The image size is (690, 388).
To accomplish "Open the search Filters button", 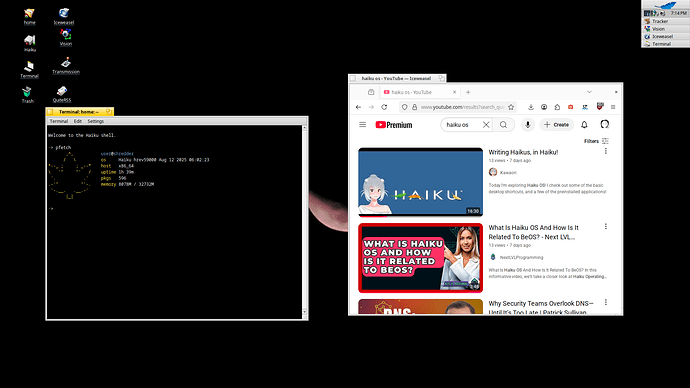I will click(596, 141).
